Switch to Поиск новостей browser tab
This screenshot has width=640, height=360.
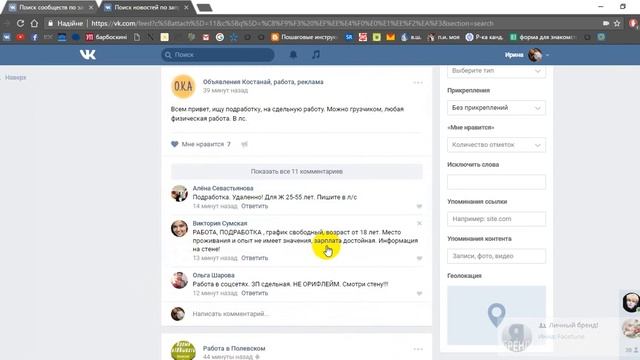(146, 7)
